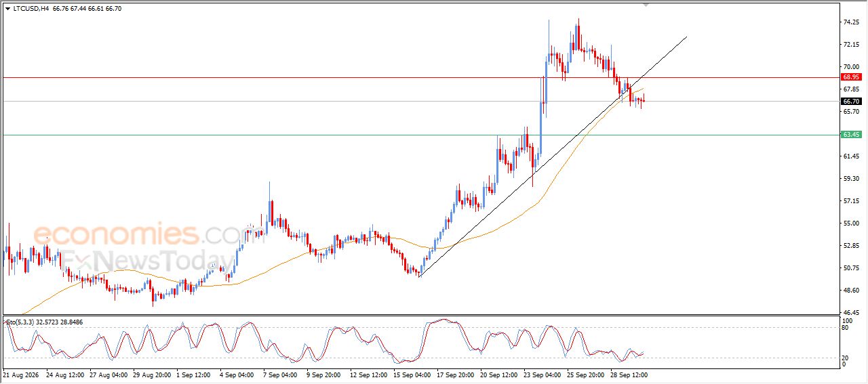868x384 pixels.
Task: Click the current price label 66.70
Action: pos(851,102)
